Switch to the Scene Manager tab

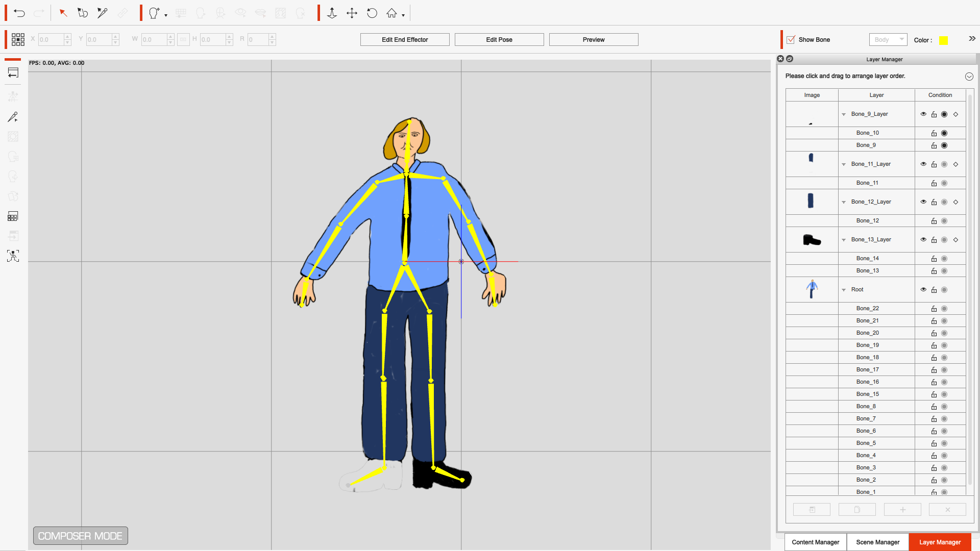877,542
